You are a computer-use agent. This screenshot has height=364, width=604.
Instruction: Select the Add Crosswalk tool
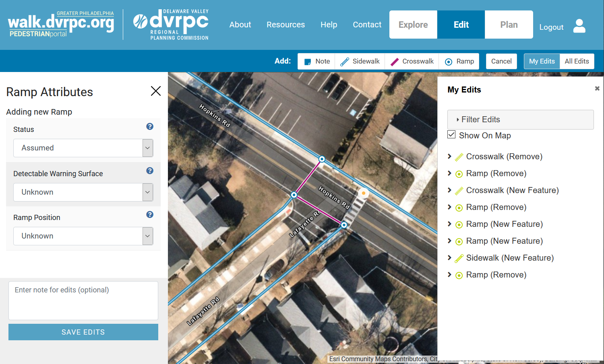(412, 62)
